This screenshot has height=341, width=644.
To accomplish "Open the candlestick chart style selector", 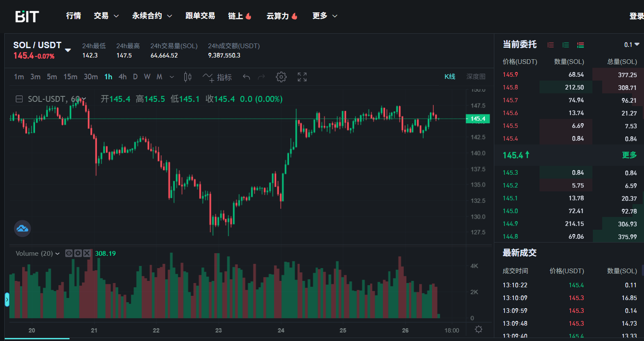I will 188,77.
